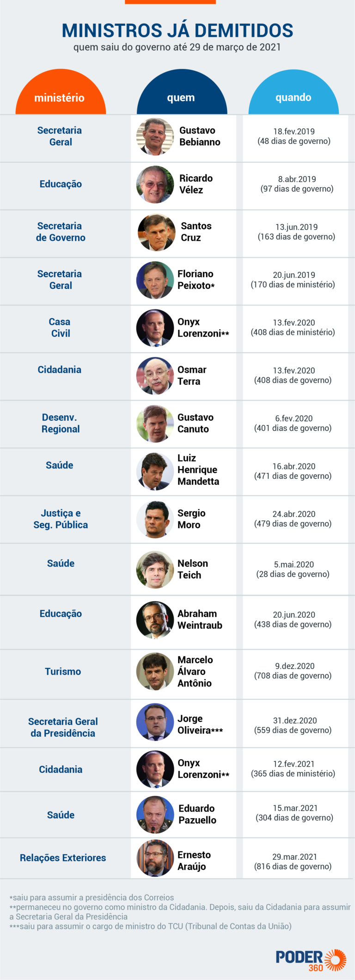This screenshot has width=355, height=980.
Task: Click the Poder360 sunburst logo icon
Action: [335, 960]
